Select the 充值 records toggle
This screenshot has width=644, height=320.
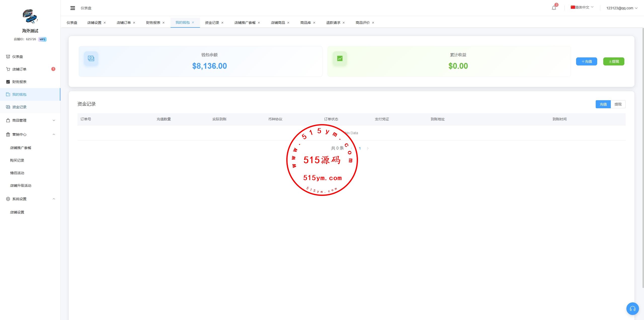pos(603,104)
